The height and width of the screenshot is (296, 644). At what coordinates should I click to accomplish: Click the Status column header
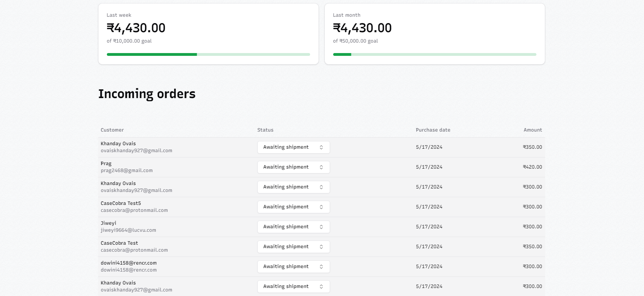265,130
